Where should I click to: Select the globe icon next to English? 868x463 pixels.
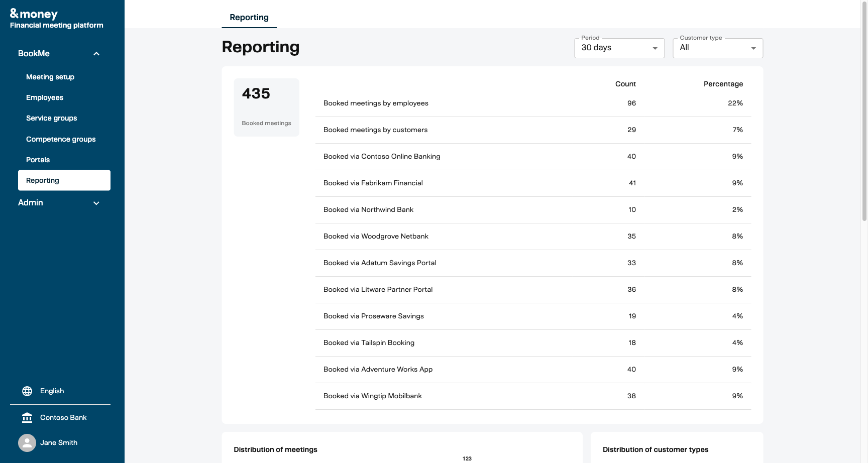click(27, 391)
